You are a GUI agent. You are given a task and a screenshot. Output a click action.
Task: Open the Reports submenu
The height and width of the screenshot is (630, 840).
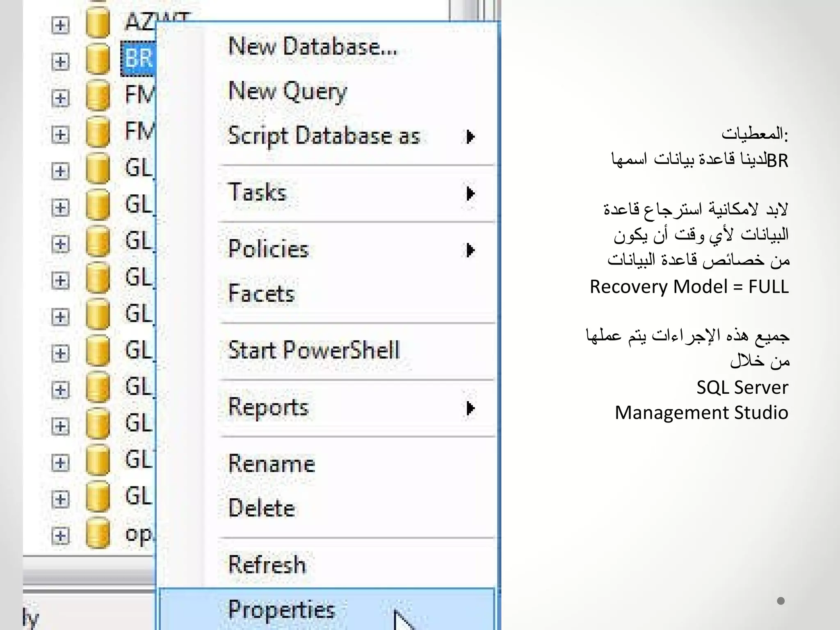point(327,407)
